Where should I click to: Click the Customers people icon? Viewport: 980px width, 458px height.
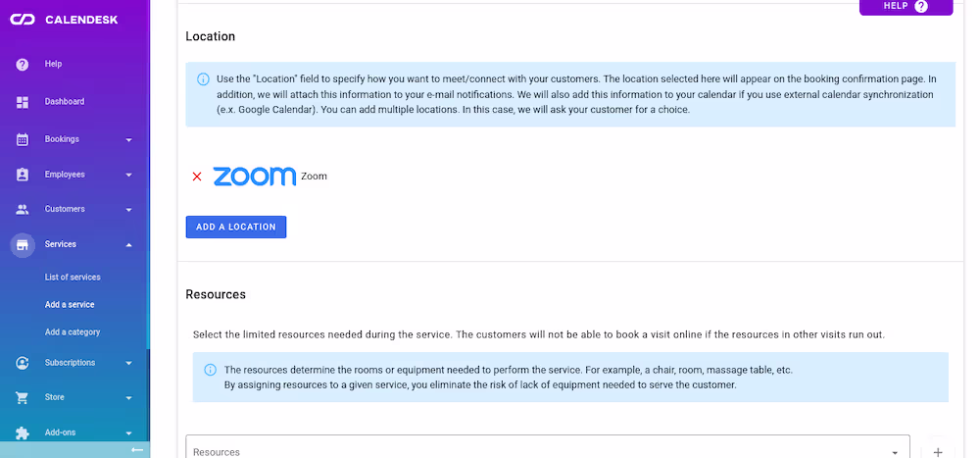23,209
